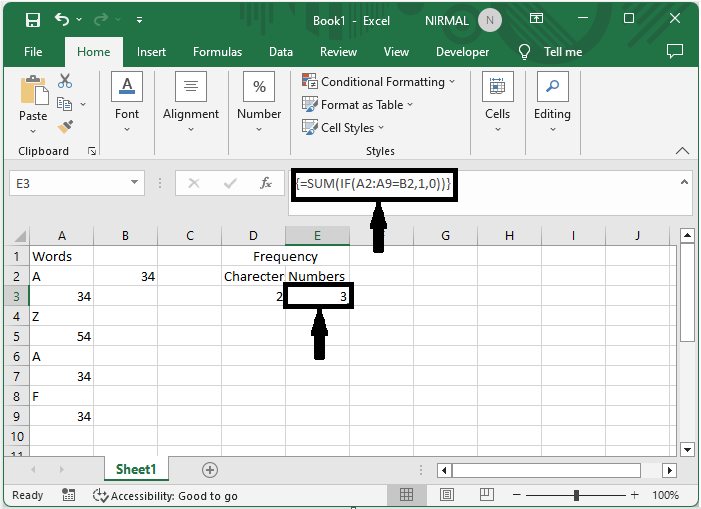Click horizontal scrollbar right arrow
The image size is (701, 509).
coord(669,470)
